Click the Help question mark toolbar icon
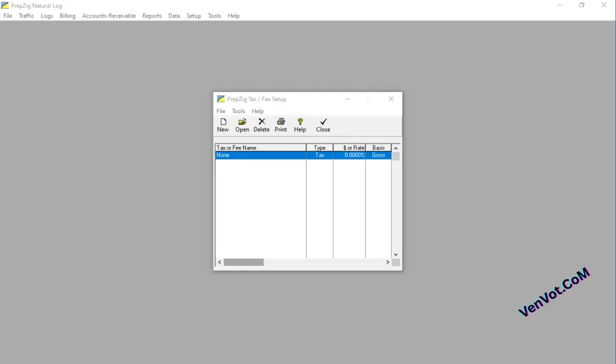The image size is (616, 364). [300, 122]
